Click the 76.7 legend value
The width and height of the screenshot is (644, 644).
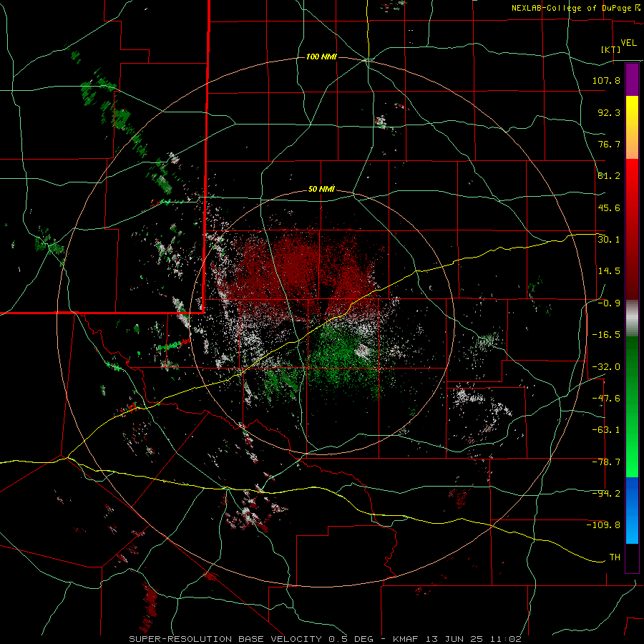(609, 144)
